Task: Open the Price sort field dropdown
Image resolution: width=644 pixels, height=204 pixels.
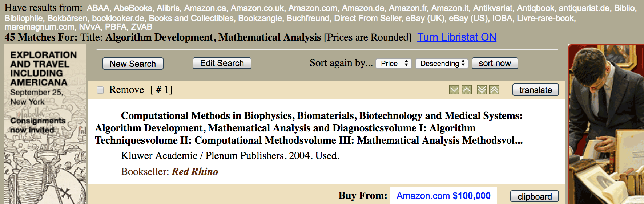Action: click(x=394, y=64)
